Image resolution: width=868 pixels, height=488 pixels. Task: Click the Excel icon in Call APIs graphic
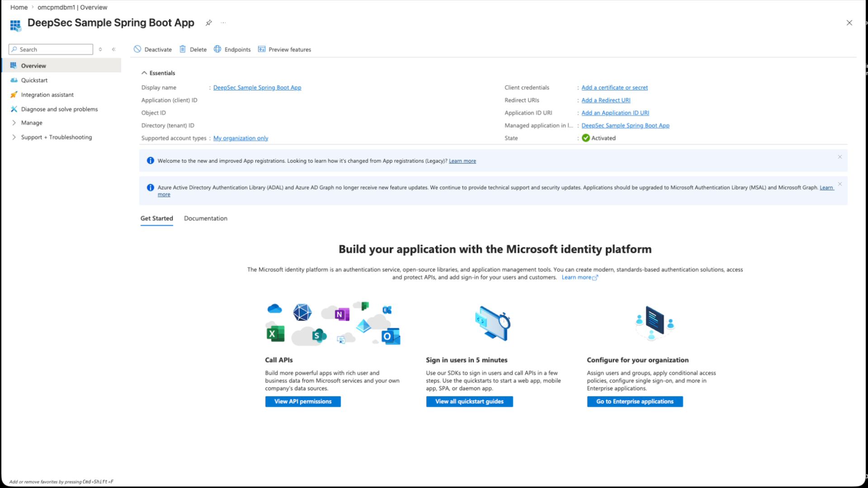pyautogui.click(x=275, y=334)
